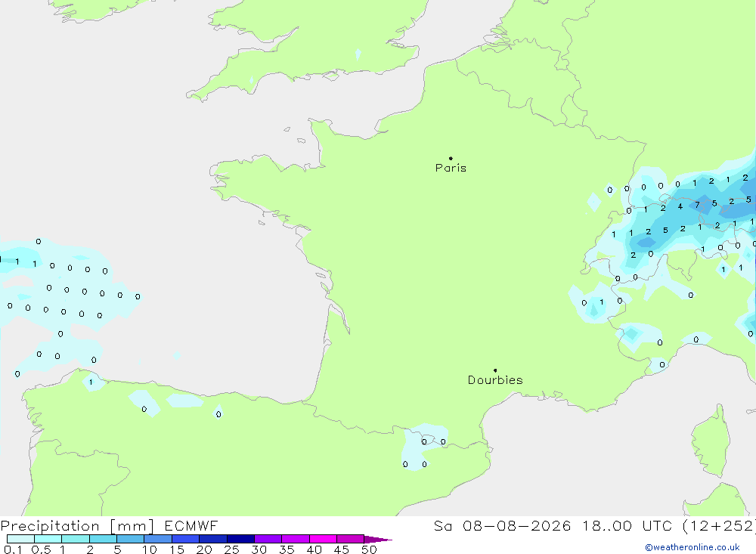Pick the legend swatch between 15 and 20
The width and height of the screenshot is (756, 554).
[186, 539]
